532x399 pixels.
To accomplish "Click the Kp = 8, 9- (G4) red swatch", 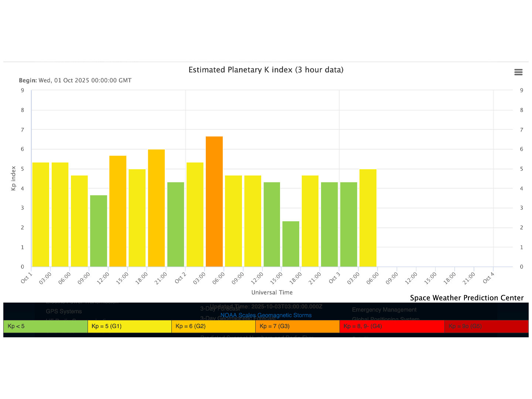I will click(392, 326).
